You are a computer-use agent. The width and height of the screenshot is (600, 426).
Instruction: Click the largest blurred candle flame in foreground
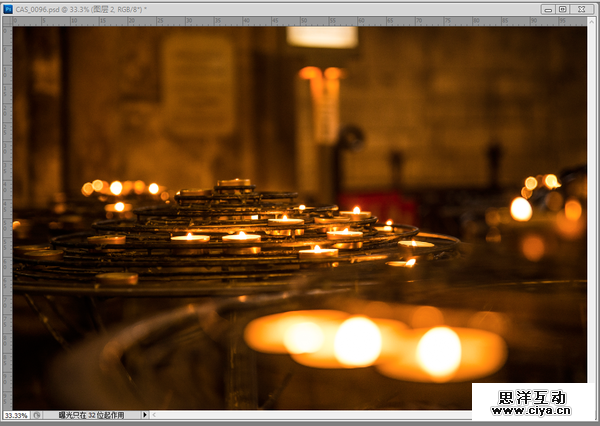[x=438, y=352]
